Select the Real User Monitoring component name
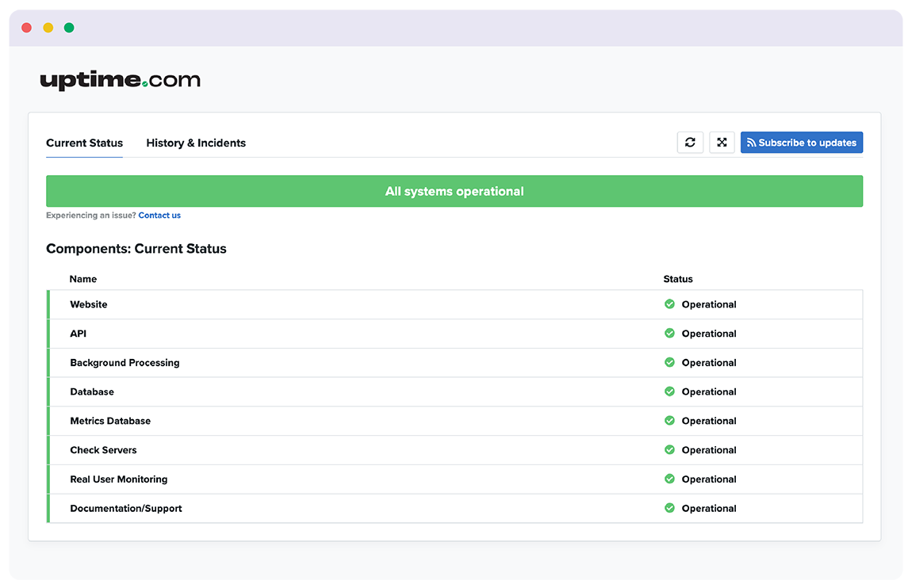The height and width of the screenshot is (588, 912). (x=119, y=479)
